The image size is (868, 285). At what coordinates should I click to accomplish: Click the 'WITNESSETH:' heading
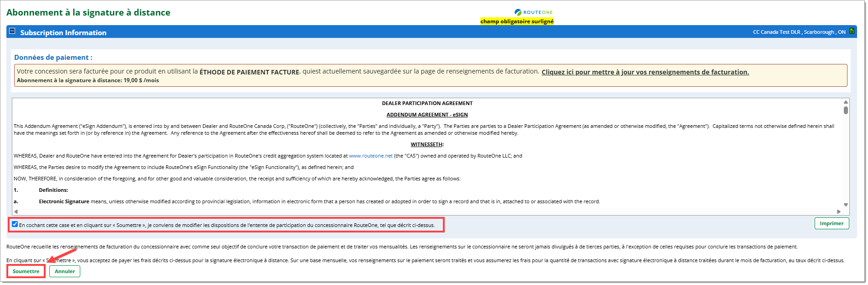pos(427,144)
